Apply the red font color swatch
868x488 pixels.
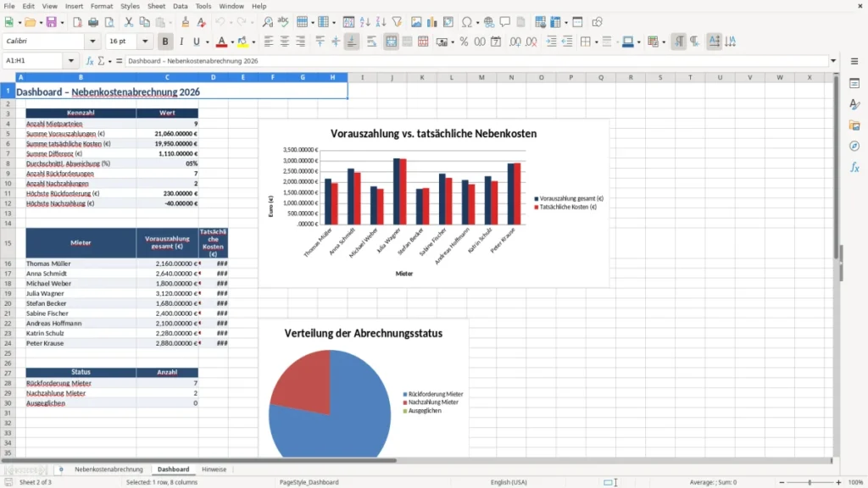221,42
